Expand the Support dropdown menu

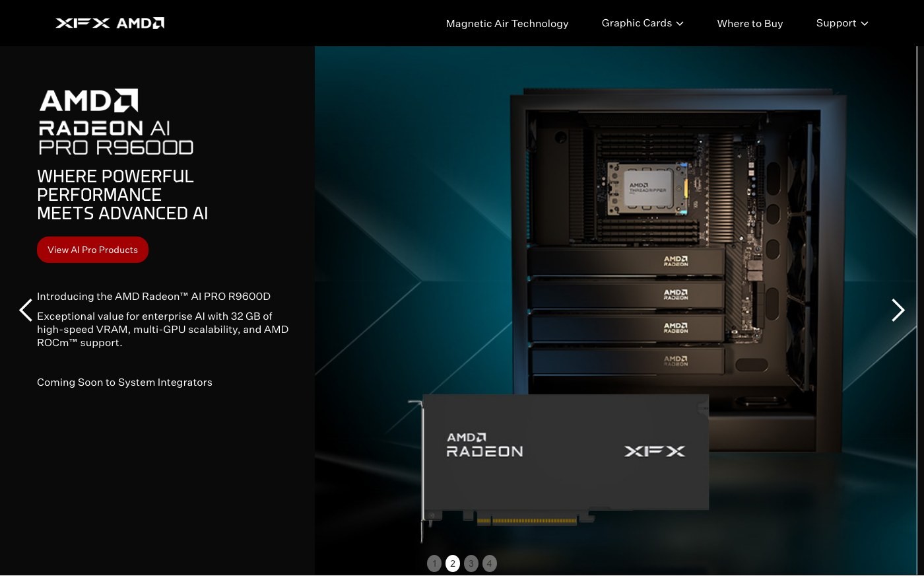tap(842, 23)
